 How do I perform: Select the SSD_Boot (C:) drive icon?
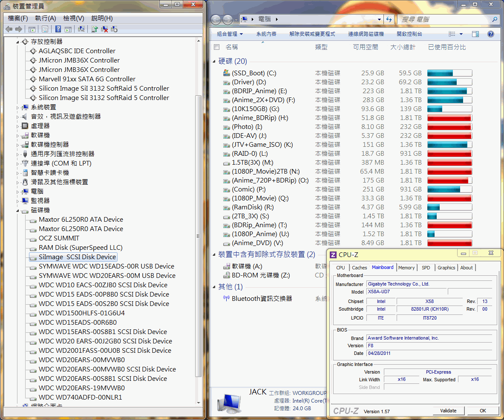pos(227,73)
